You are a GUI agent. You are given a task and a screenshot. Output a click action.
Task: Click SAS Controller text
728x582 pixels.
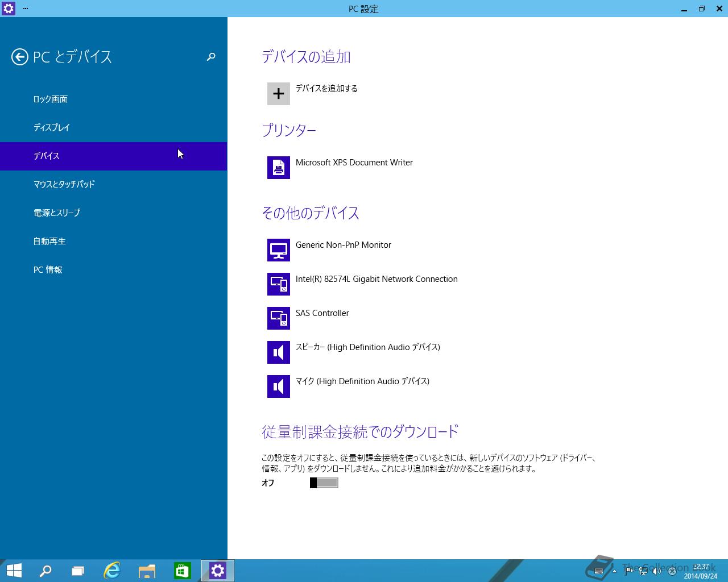322,313
